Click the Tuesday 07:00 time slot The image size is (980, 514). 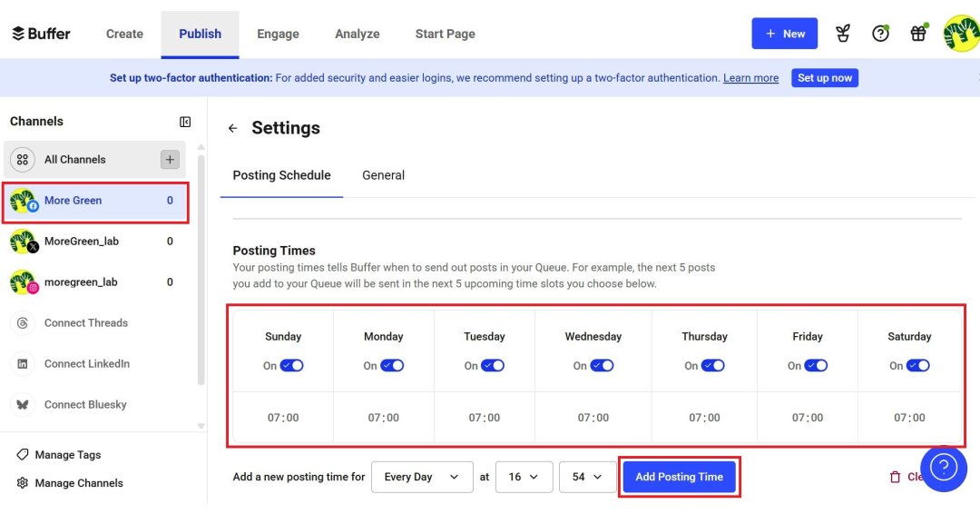click(x=485, y=418)
